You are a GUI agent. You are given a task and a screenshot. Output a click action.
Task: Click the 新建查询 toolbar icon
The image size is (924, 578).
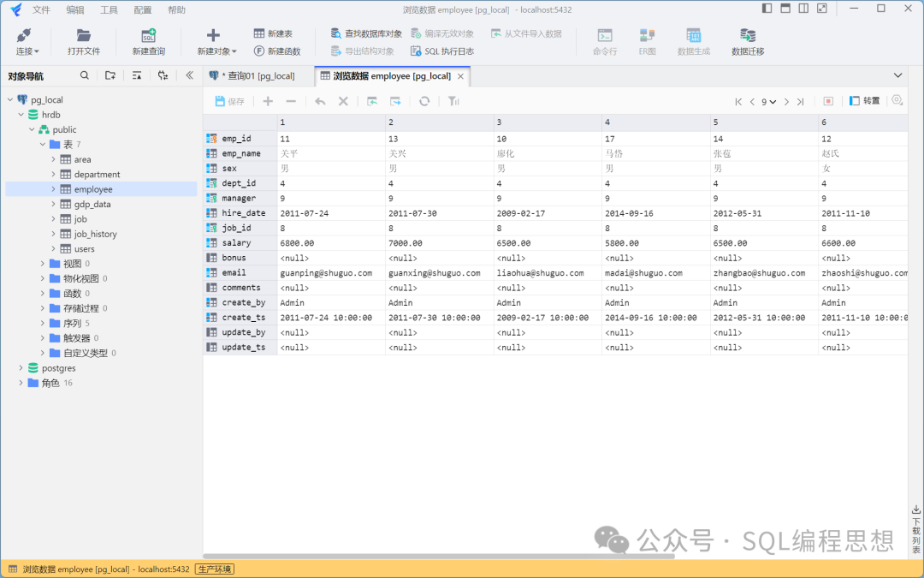(148, 42)
